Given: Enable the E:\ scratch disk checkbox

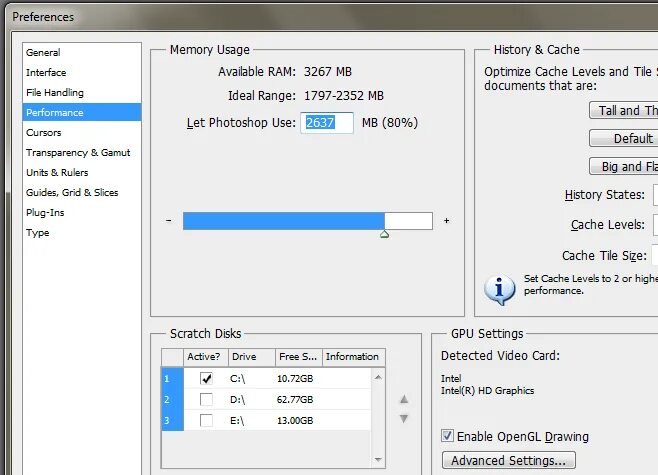Looking at the screenshot, I should point(206,420).
